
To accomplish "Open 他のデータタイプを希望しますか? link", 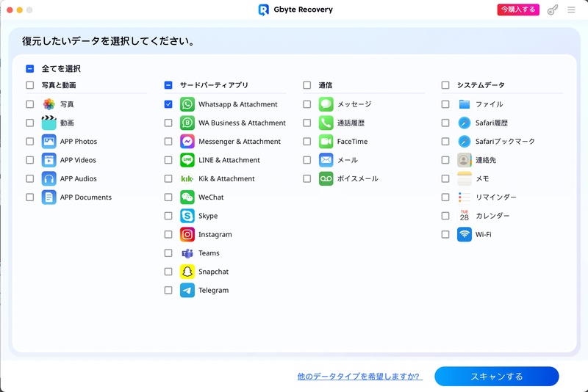I will coord(359,377).
